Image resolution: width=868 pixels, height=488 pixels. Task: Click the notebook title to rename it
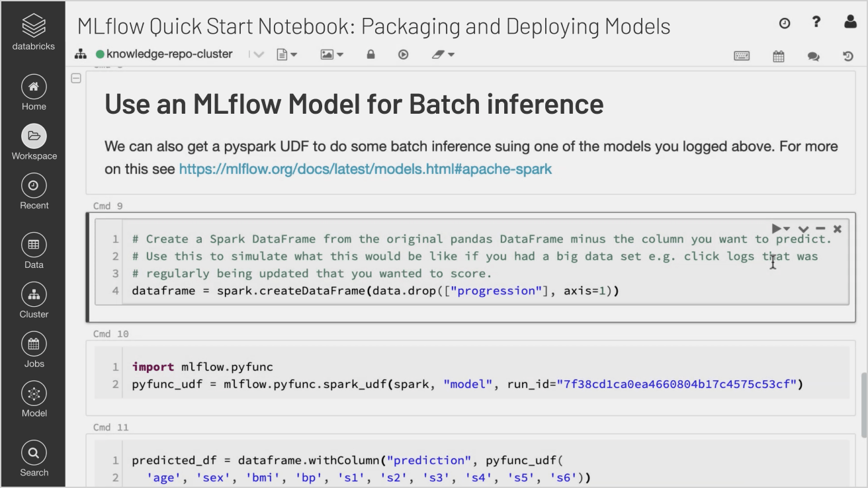point(374,26)
